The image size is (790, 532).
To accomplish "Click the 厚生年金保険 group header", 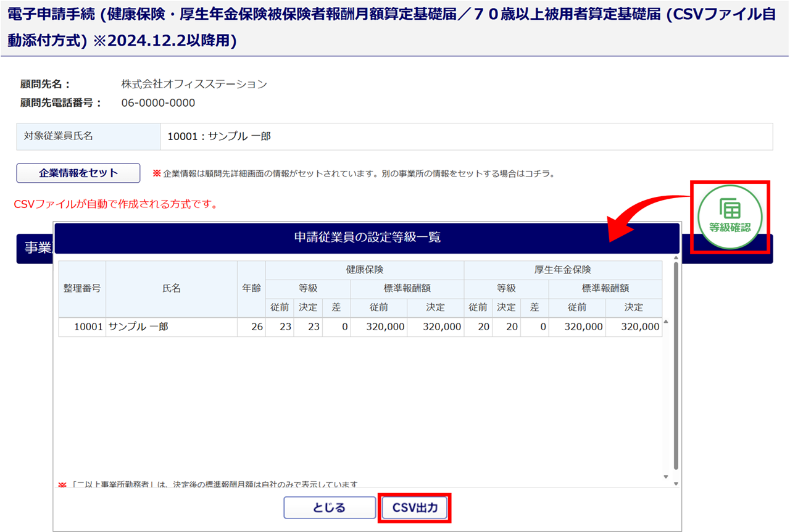I will pyautogui.click(x=562, y=270).
